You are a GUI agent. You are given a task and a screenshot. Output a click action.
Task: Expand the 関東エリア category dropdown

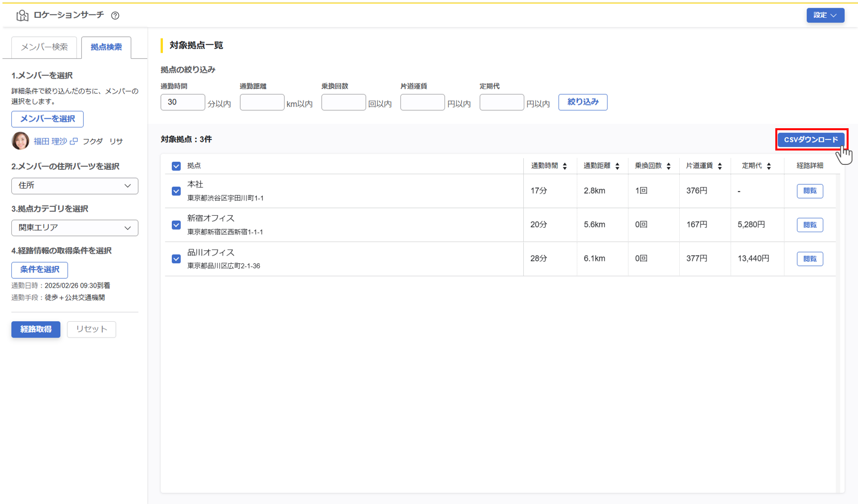[x=75, y=228]
